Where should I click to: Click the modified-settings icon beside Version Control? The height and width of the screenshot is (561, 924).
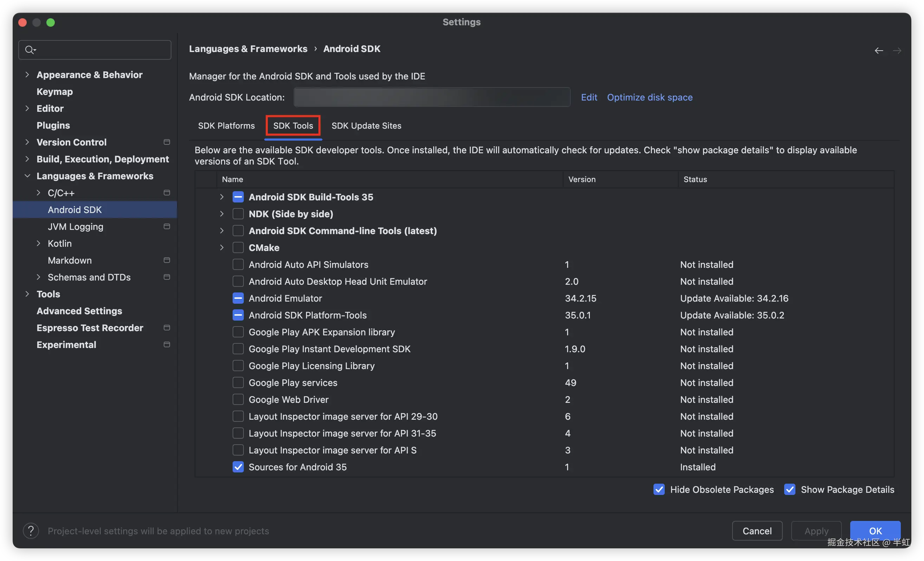coord(167,142)
